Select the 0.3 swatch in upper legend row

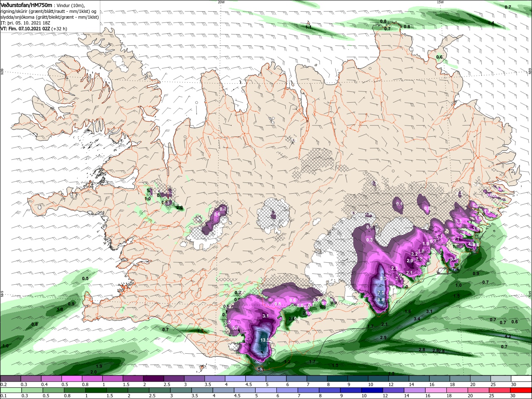coord(31,379)
